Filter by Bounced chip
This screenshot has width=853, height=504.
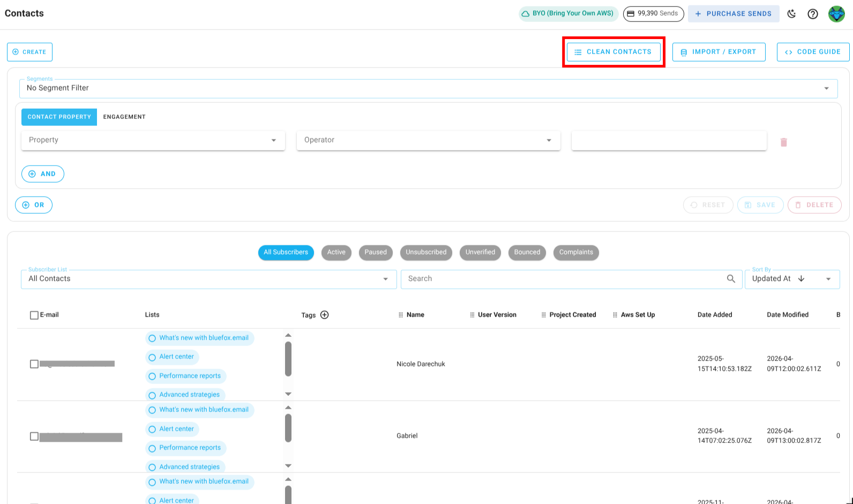click(527, 252)
